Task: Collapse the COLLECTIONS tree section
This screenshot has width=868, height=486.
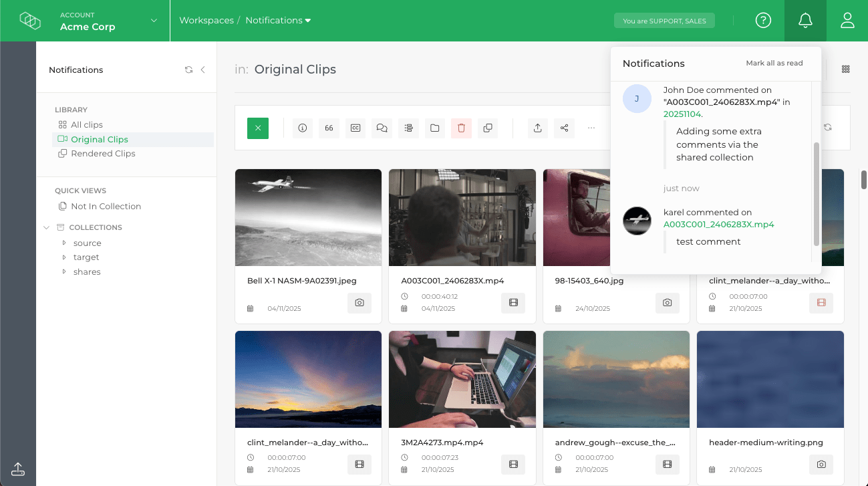Action: click(46, 227)
